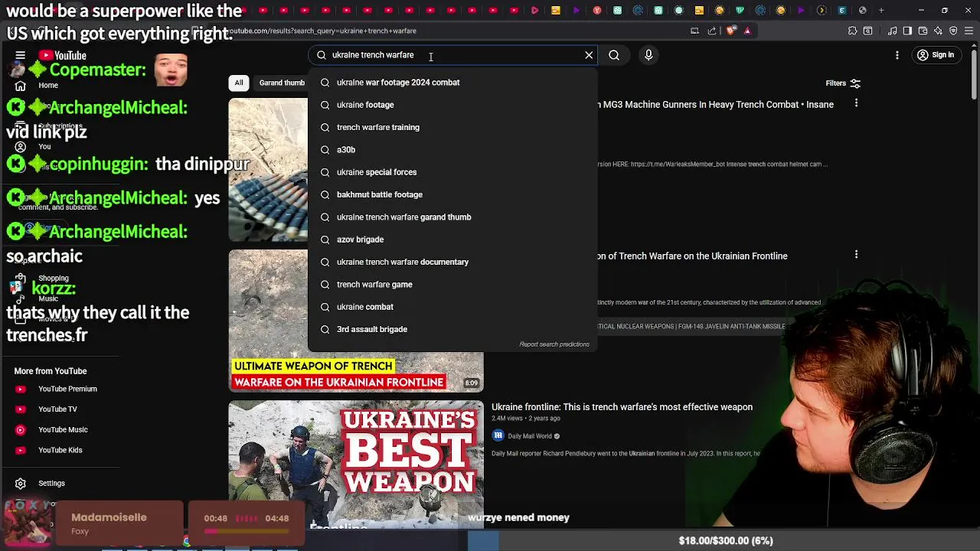Open the YouTube guide hamburger menu
Screen dimensions: 980x551
(21, 55)
